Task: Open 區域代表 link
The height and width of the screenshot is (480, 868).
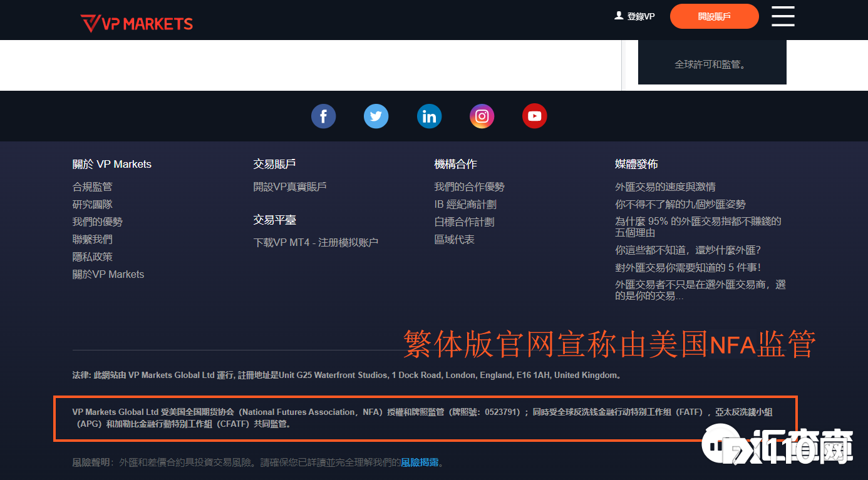Action: [x=455, y=239]
